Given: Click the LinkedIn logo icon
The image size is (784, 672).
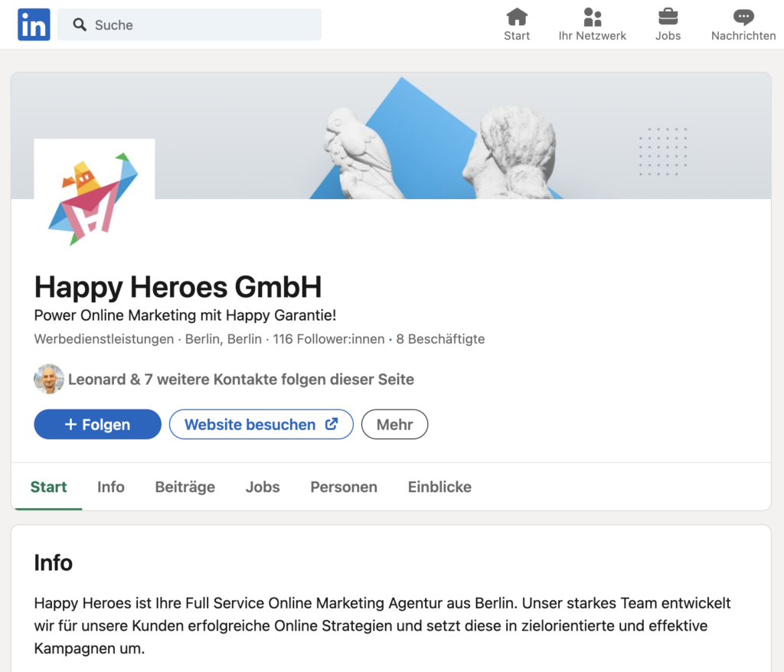Looking at the screenshot, I should click(x=34, y=24).
